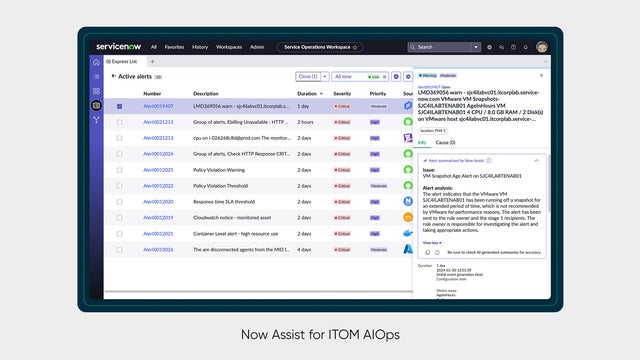Click orange source icon for Alert0012019
The height and width of the screenshot is (360, 640).
(x=408, y=217)
